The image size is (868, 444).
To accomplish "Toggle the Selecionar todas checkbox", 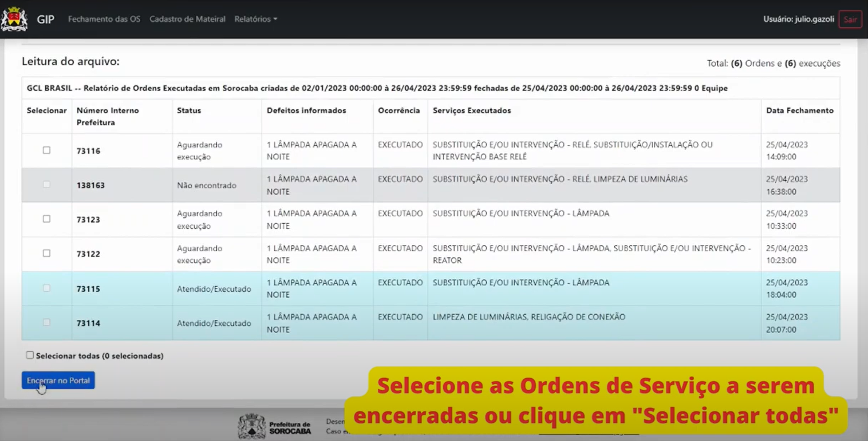I will click(30, 355).
